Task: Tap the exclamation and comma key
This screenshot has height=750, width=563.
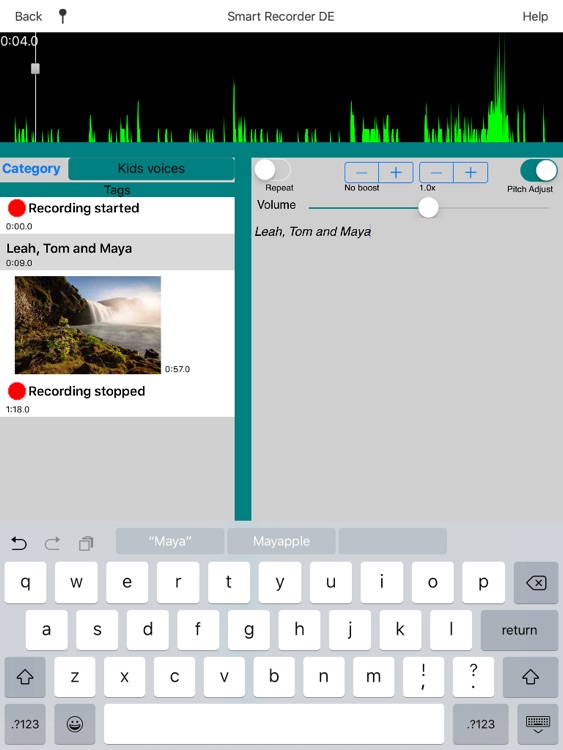Action: click(x=423, y=677)
